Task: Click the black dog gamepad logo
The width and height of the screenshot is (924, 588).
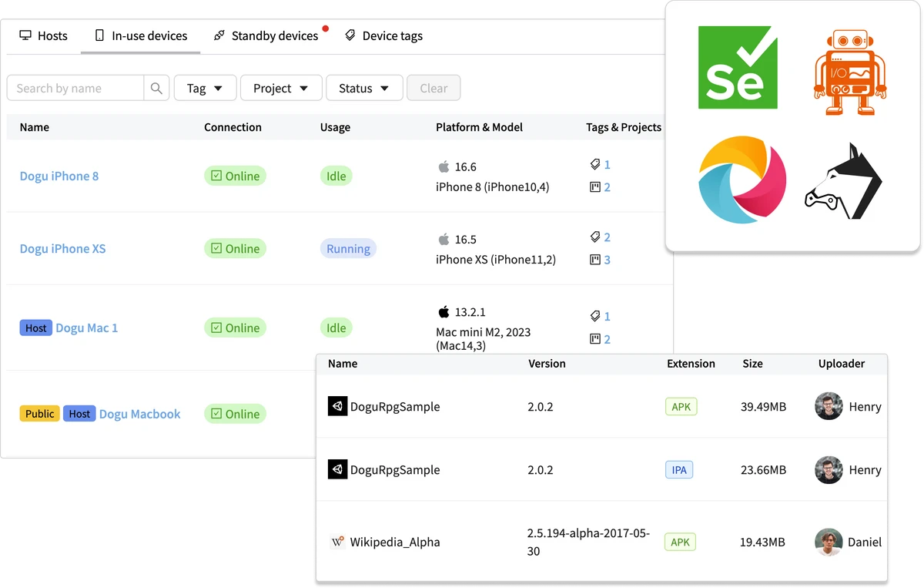Action: pos(844,181)
